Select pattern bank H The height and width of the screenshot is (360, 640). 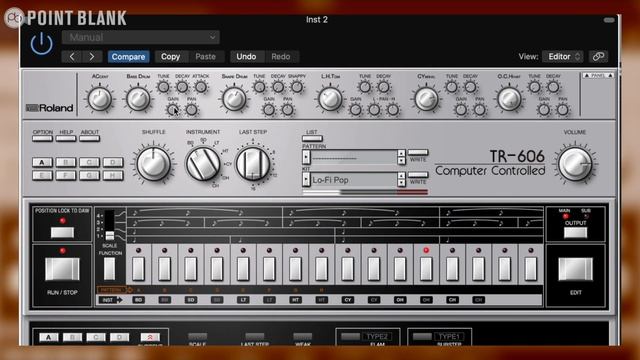[x=113, y=176]
